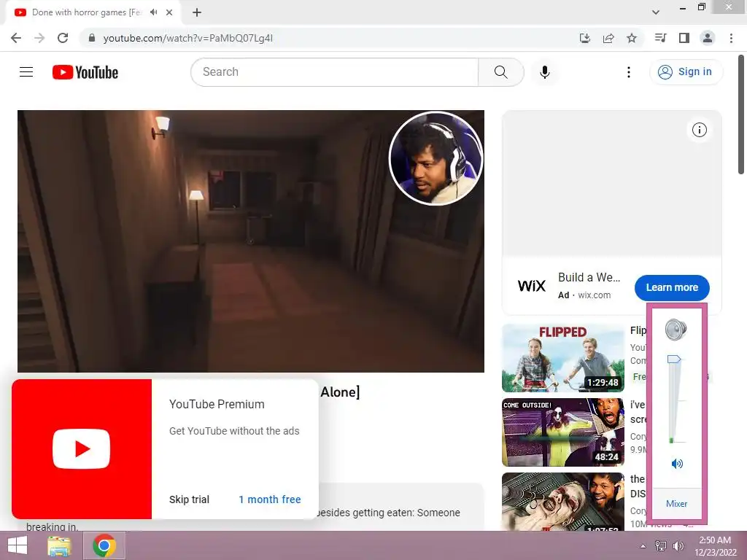The width and height of the screenshot is (747, 560).
Task: Click the taskbar clock and date
Action: (x=715, y=546)
